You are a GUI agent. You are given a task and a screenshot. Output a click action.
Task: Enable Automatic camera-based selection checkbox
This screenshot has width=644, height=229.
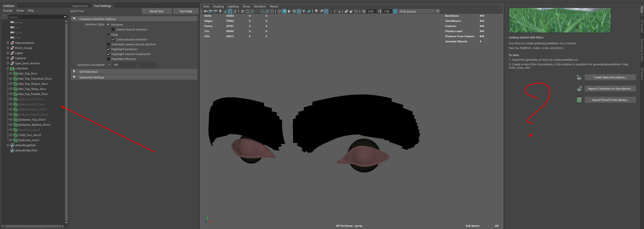point(108,44)
